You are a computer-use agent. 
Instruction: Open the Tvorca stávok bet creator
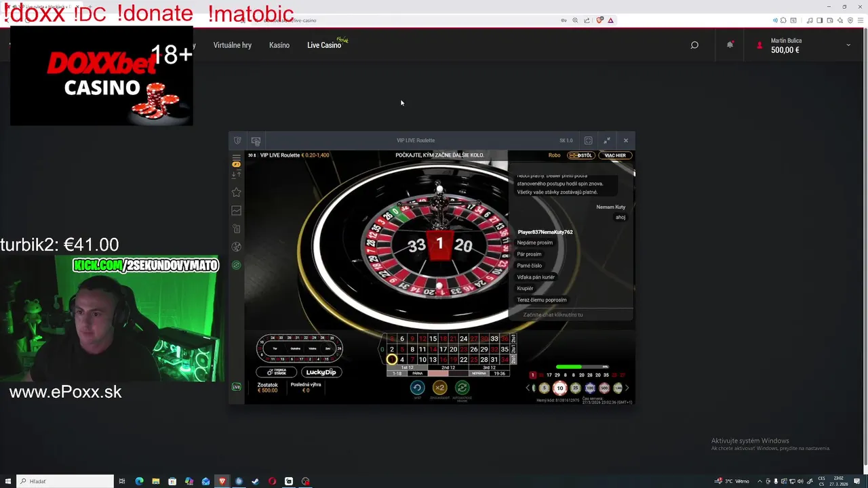[276, 372]
